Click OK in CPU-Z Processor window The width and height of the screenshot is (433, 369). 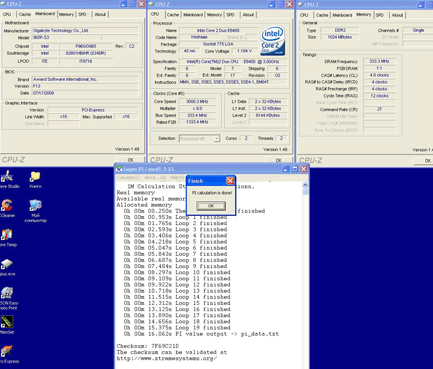click(x=279, y=160)
